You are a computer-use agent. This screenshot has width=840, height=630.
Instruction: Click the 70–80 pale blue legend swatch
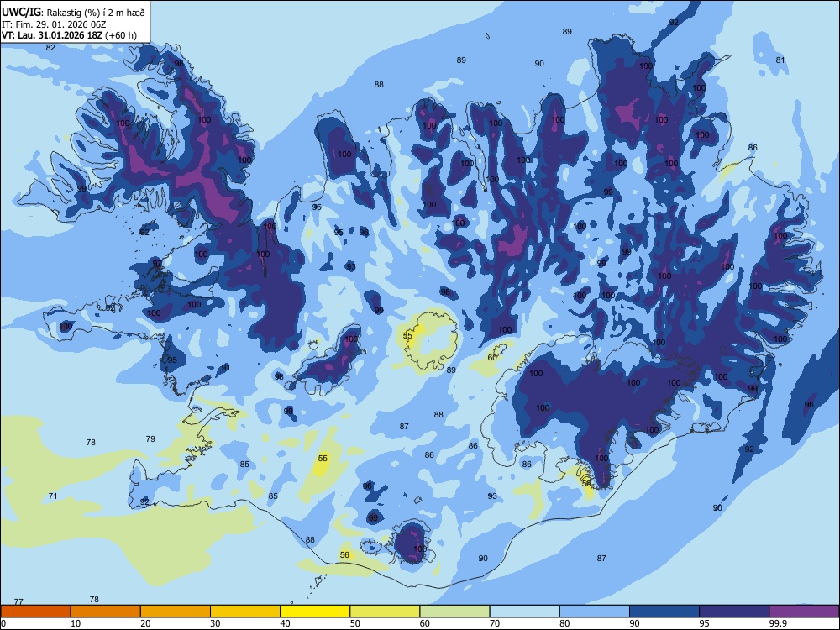click(x=525, y=612)
